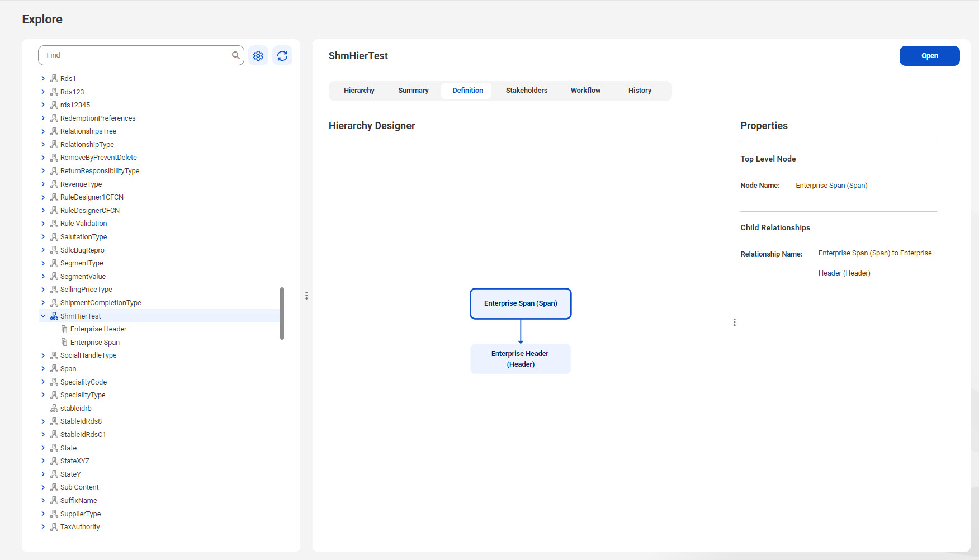Screen dimensions: 979x560
Task: Expand the SuffixName node
Action: click(43, 500)
